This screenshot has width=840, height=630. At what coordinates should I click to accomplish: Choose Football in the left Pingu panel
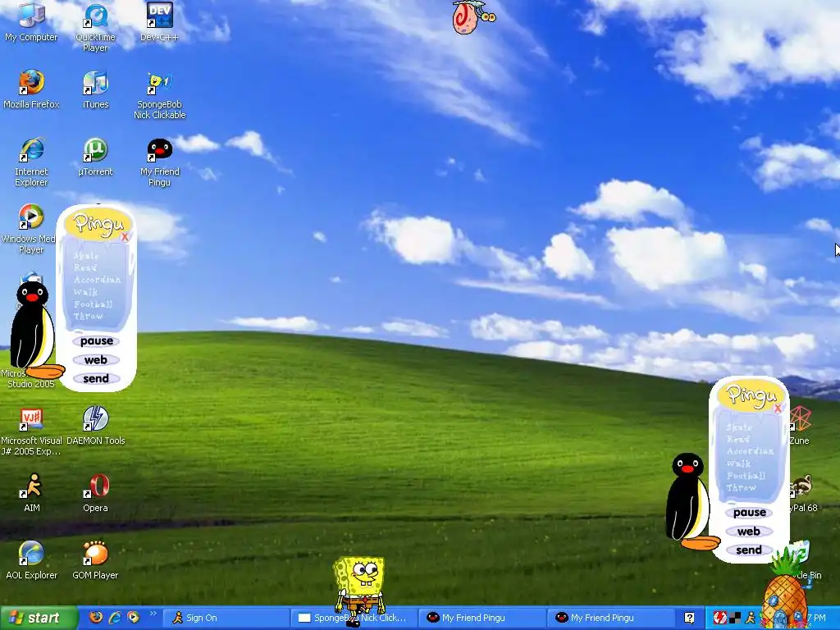point(94,304)
